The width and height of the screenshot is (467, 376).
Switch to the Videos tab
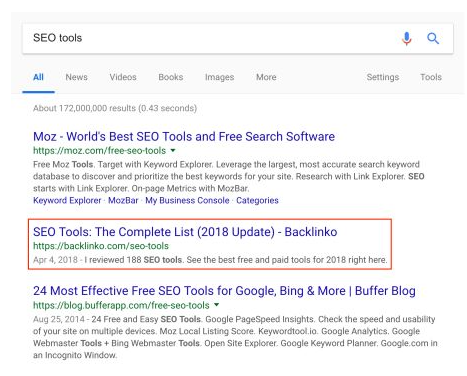(x=123, y=77)
